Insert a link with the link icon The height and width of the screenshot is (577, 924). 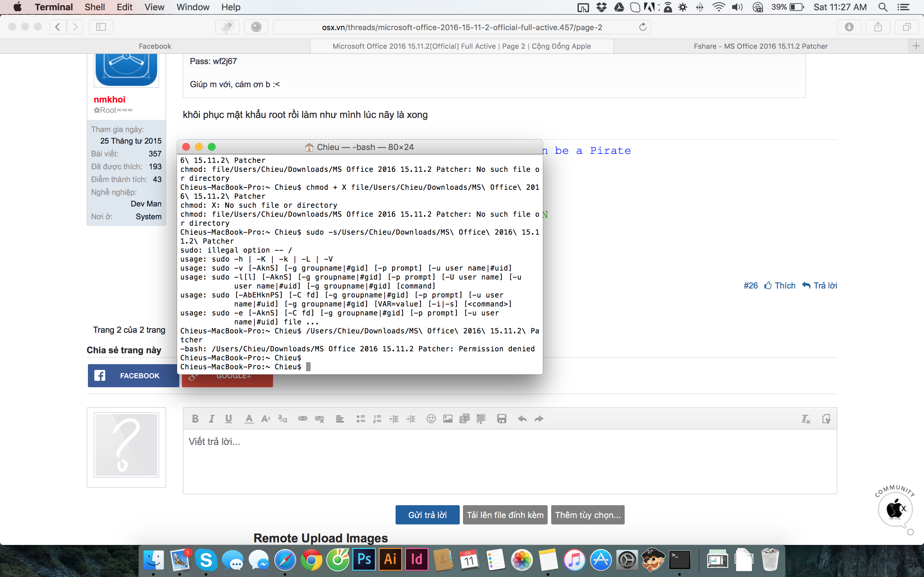click(303, 419)
